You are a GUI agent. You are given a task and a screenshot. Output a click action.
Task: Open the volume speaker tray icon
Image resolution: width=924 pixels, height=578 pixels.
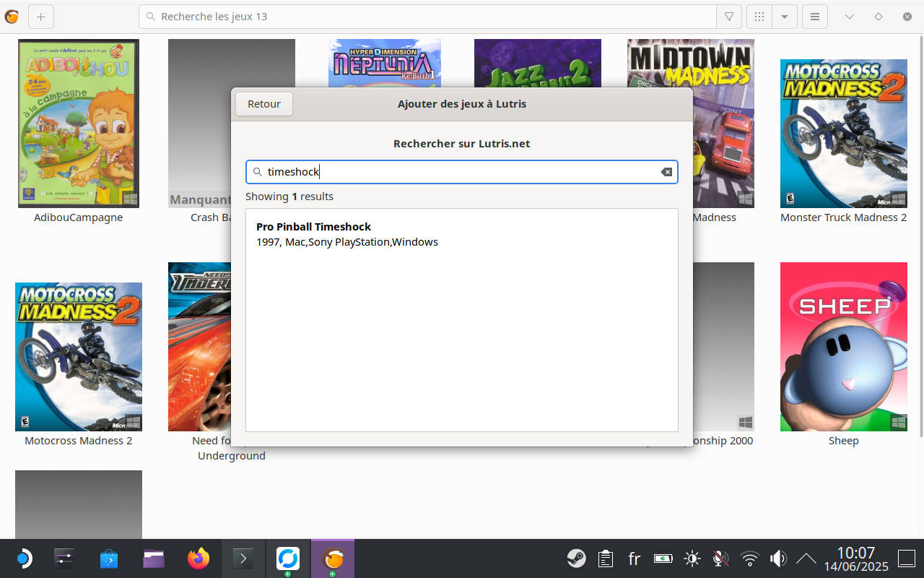click(778, 558)
